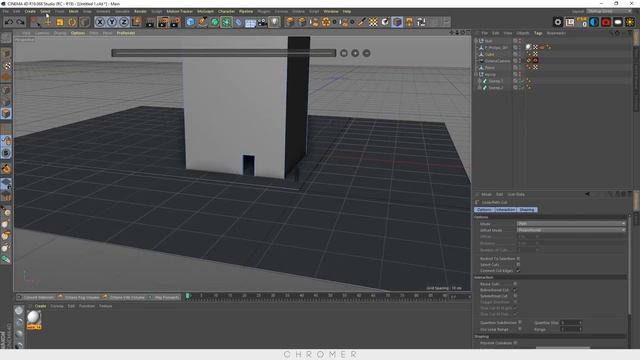Open the MoGraph menu
This screenshot has height=360, width=640.
205,11
